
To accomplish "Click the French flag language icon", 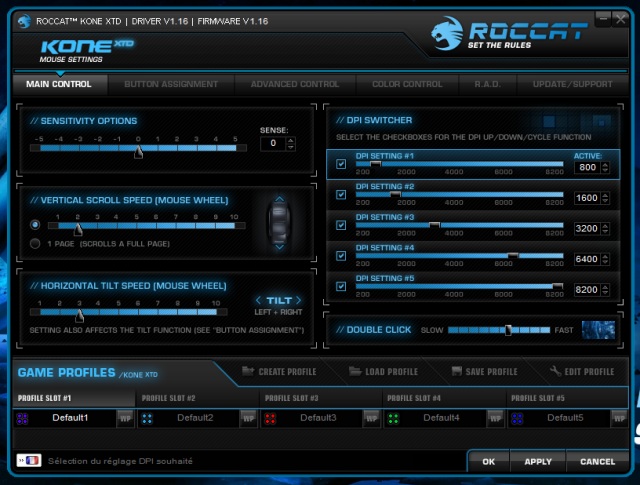I will coord(29,461).
